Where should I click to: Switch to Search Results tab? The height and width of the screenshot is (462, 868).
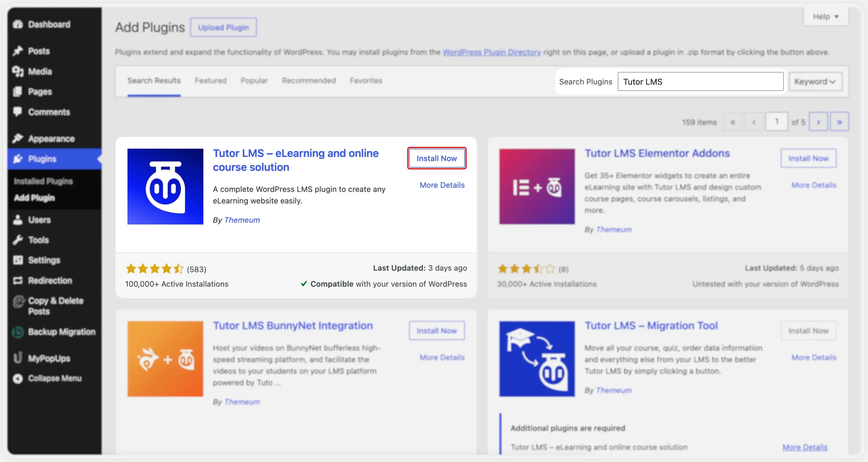tap(154, 81)
